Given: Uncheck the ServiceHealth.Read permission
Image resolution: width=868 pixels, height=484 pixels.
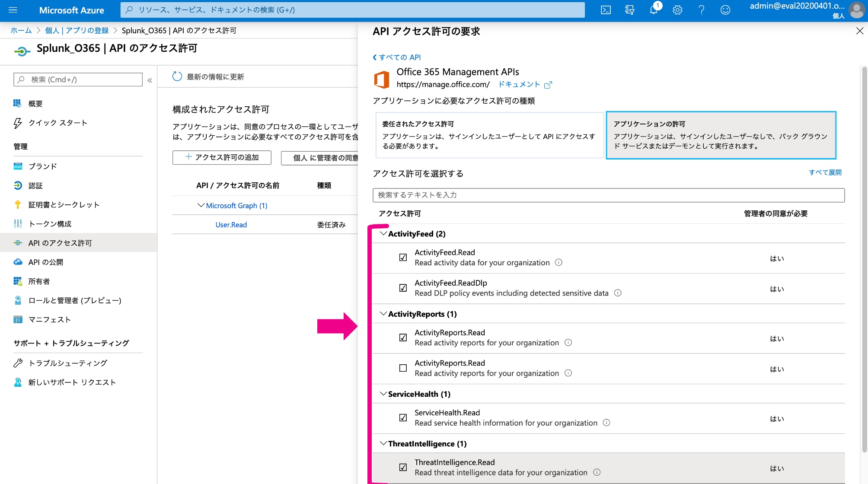Looking at the screenshot, I should click(403, 417).
